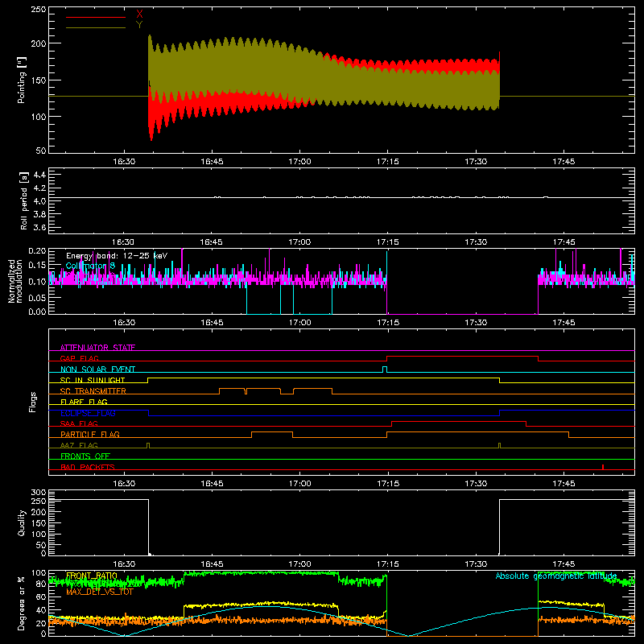Click the SAA_FLAG label
This screenshot has height=644, width=644.
coord(79,423)
